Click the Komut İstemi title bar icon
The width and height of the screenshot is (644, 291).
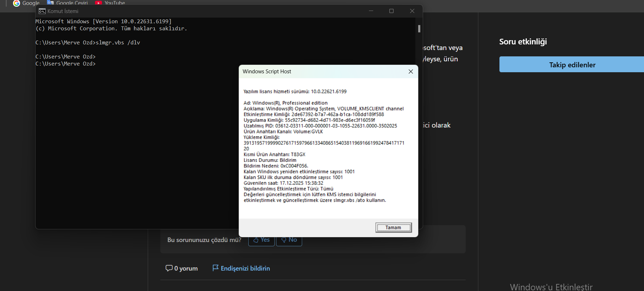42,11
